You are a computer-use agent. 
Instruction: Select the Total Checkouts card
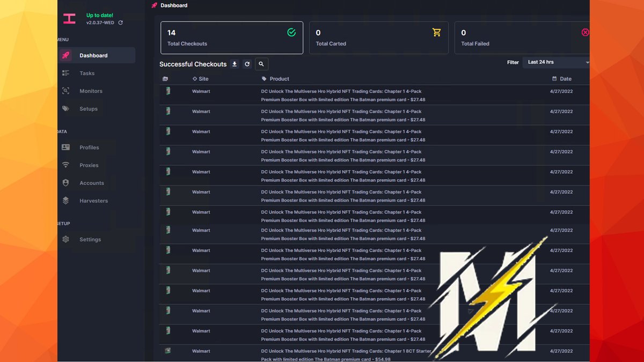[x=232, y=38]
